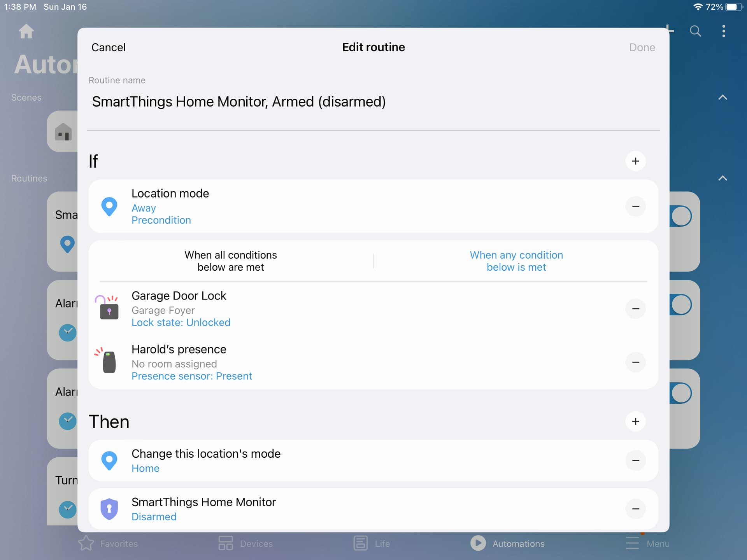Image resolution: width=747 pixels, height=560 pixels.
Task: Open the three-dot more options menu
Action: 723,31
